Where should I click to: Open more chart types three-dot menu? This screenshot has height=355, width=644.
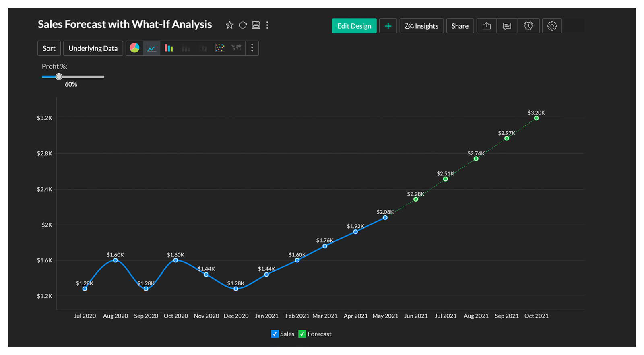coord(252,48)
